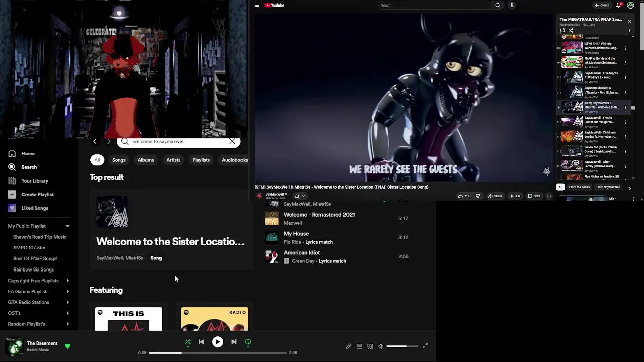Viewport: 644px width, 362px height.
Task: Open connect to a device icon
Action: tap(370, 346)
